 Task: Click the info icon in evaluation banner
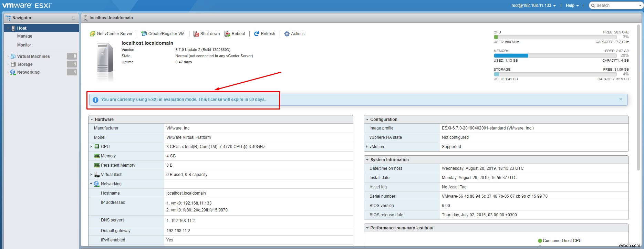point(95,100)
